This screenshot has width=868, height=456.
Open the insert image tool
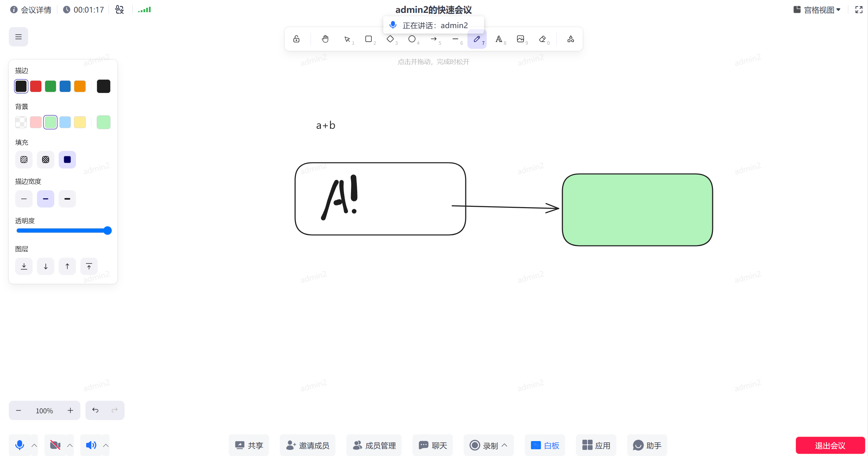pos(520,39)
